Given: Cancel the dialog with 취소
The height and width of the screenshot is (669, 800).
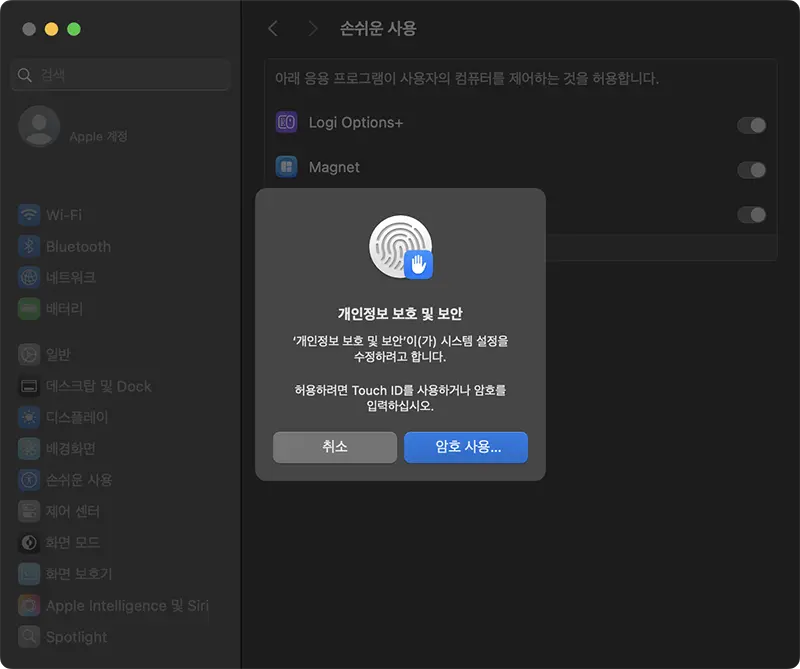Looking at the screenshot, I should [x=334, y=447].
